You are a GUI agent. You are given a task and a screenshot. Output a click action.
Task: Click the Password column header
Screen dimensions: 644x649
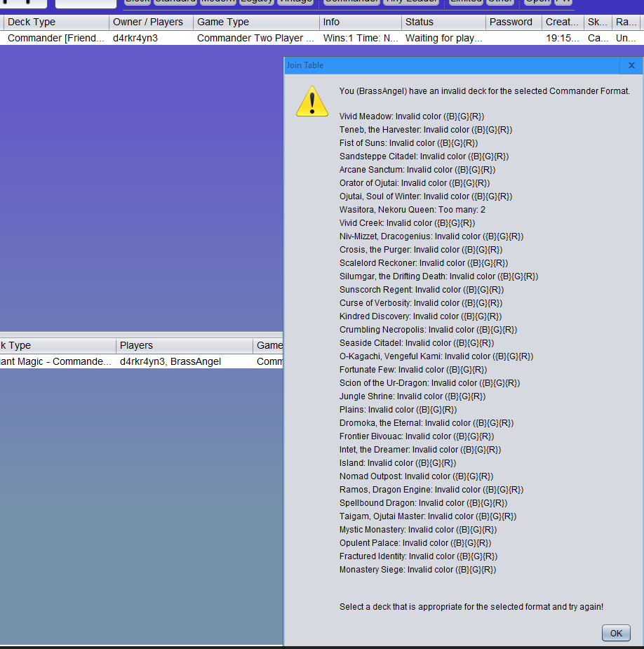click(x=514, y=22)
